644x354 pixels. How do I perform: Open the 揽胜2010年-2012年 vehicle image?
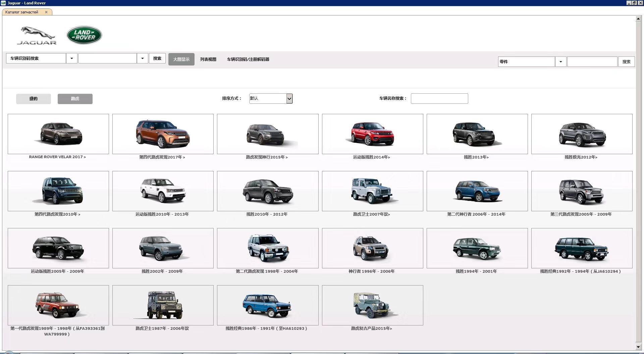point(268,191)
